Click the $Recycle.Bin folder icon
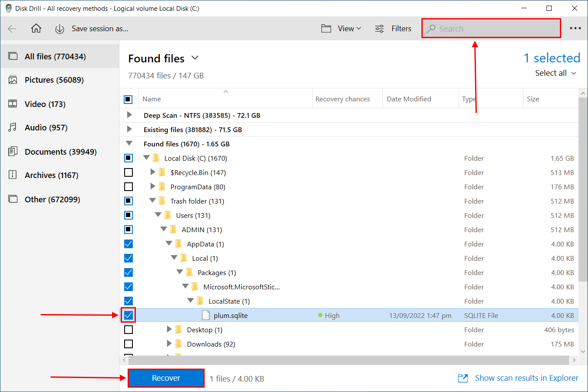 tap(162, 172)
